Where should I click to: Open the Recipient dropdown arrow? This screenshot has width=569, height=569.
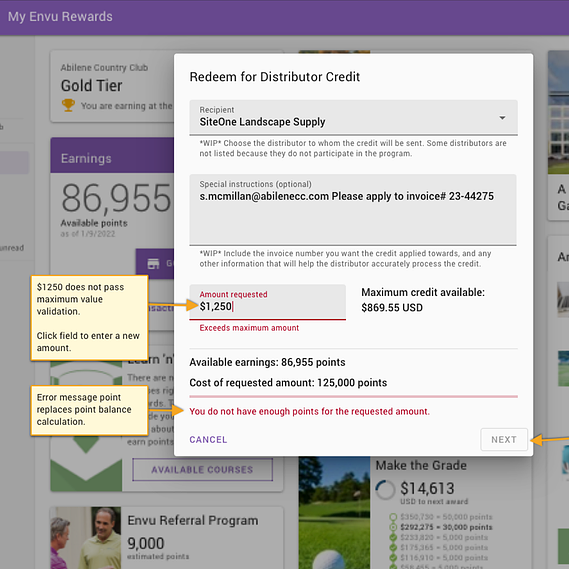(x=502, y=118)
